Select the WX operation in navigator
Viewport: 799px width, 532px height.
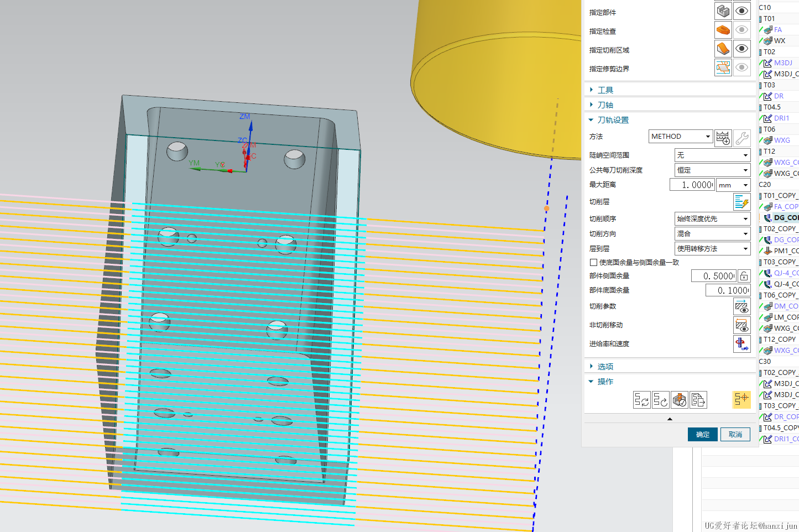click(780, 41)
